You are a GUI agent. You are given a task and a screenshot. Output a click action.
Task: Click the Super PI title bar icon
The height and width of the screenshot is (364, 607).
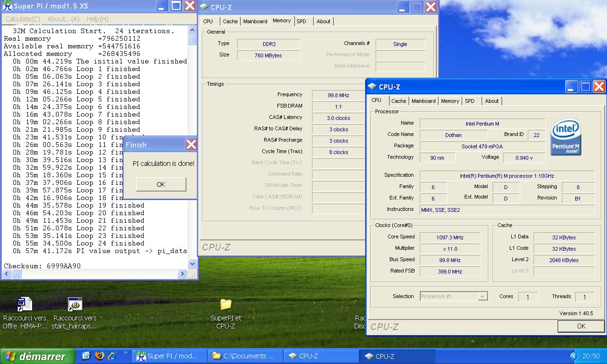pos(8,6)
